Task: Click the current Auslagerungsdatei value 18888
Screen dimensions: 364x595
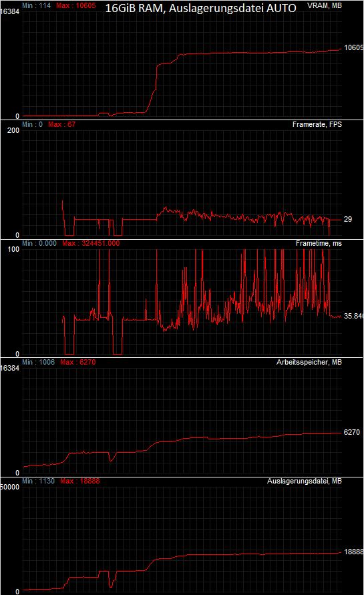Action: click(354, 552)
